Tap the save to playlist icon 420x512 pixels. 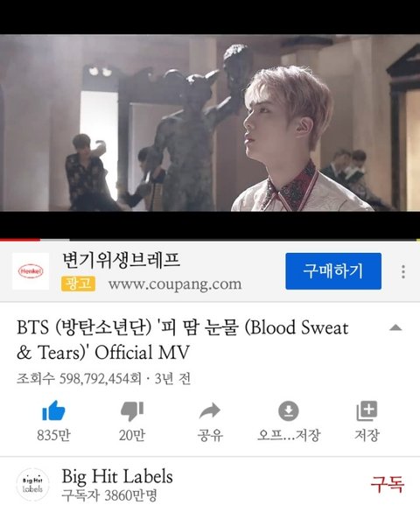tap(367, 410)
